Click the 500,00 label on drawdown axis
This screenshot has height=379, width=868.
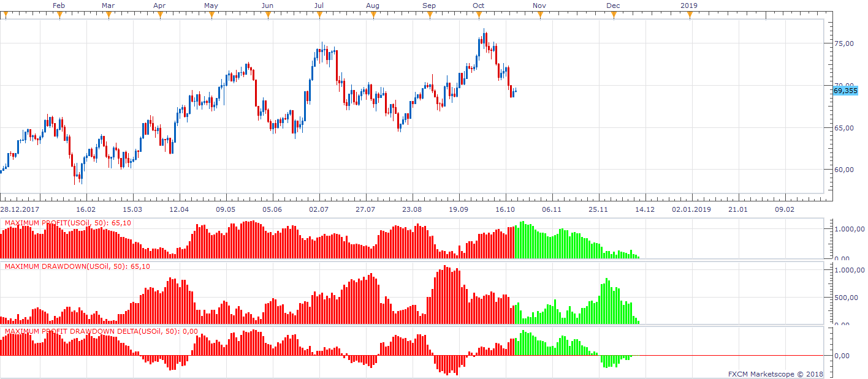(x=846, y=298)
